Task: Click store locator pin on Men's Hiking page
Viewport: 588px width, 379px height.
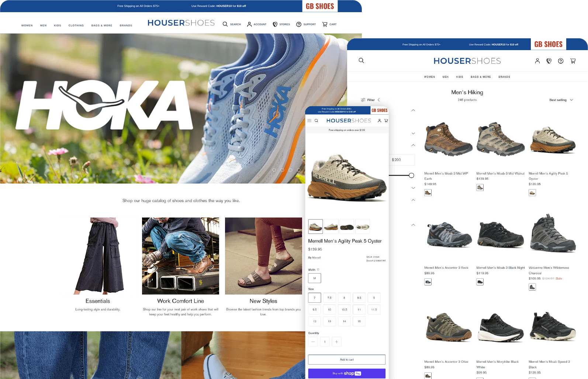Action: pos(549,61)
